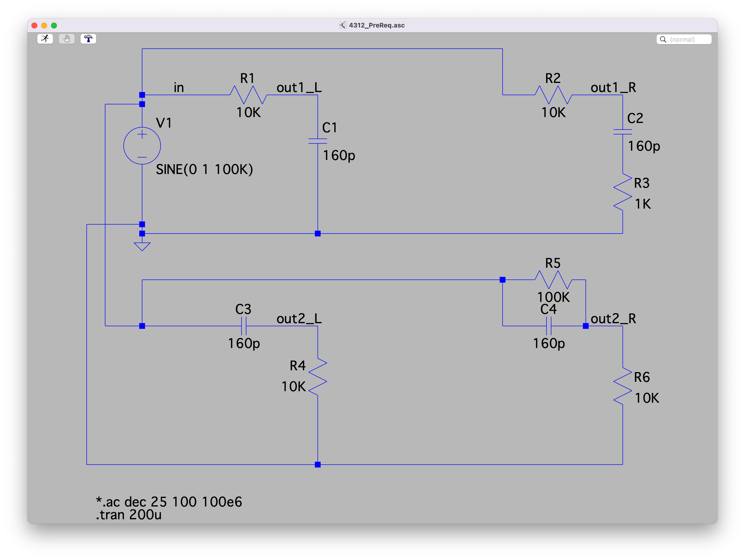Select the C4 capacitor symbol
Image resolution: width=745 pixels, height=560 pixels.
[549, 326]
